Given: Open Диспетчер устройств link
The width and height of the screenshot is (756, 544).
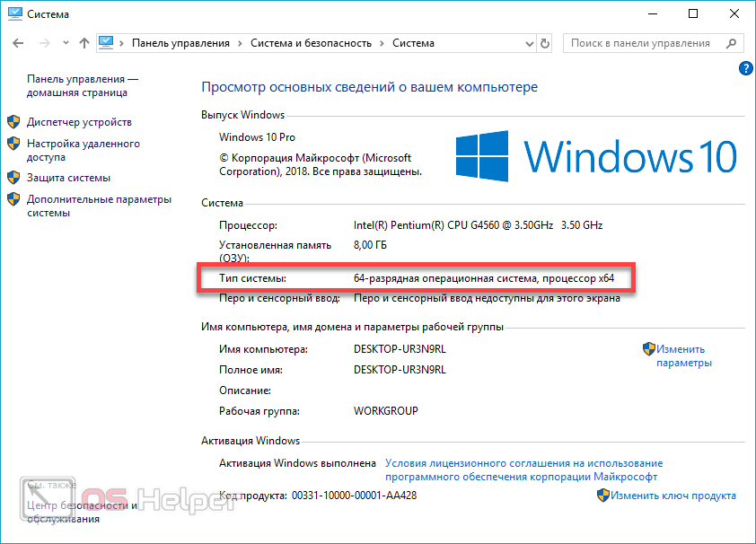Looking at the screenshot, I should click(x=79, y=122).
